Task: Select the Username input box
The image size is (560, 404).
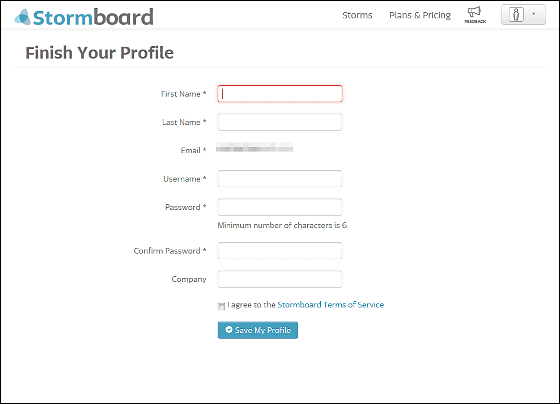Action: (x=280, y=179)
